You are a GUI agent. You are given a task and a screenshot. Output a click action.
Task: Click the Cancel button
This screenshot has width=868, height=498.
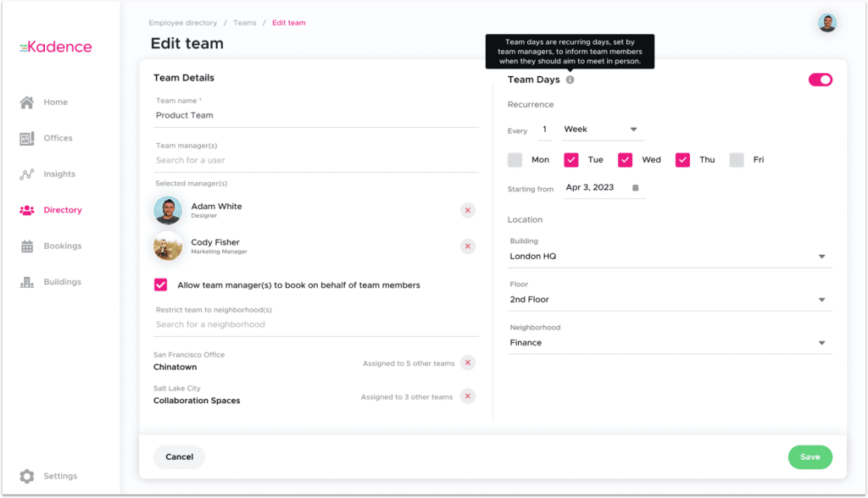click(180, 457)
